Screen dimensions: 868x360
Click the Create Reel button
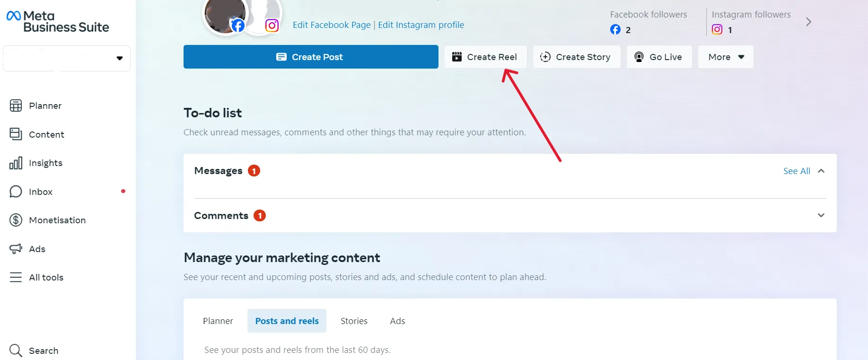click(x=485, y=57)
